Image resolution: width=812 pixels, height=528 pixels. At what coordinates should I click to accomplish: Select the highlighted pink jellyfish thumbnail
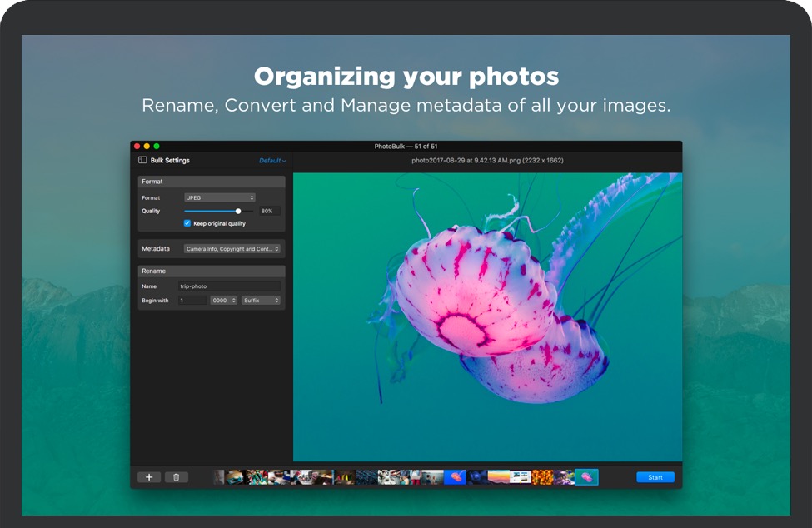click(x=586, y=477)
